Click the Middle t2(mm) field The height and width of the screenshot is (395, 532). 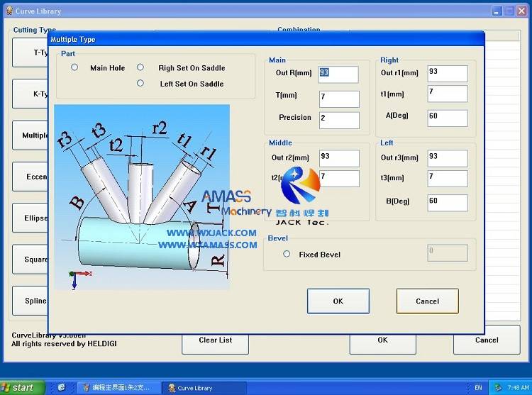[339, 179]
